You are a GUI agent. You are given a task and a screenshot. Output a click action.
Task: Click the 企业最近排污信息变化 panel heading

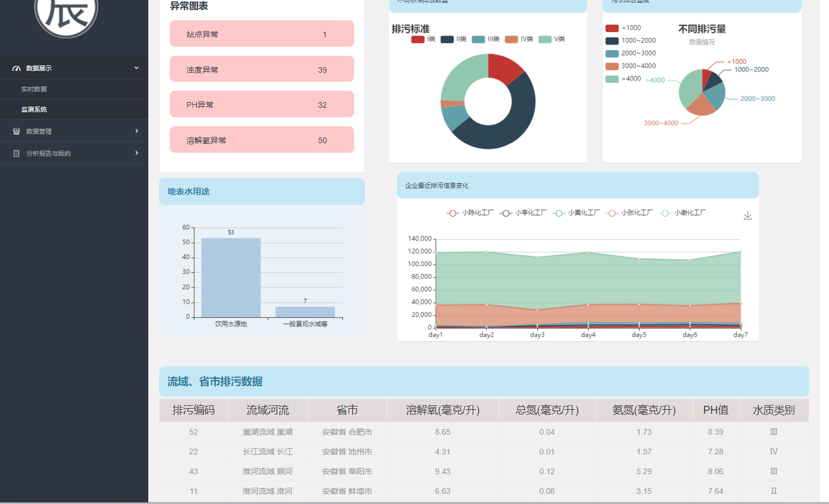pos(437,185)
